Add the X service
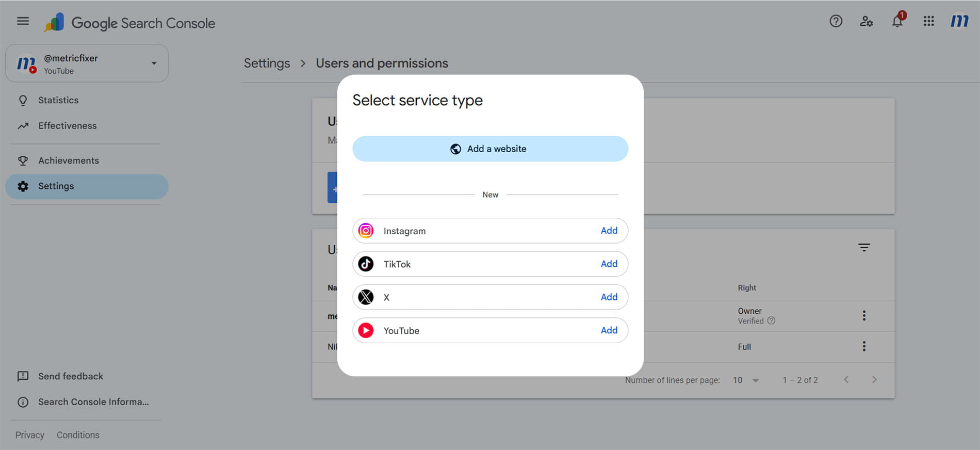 tap(609, 297)
